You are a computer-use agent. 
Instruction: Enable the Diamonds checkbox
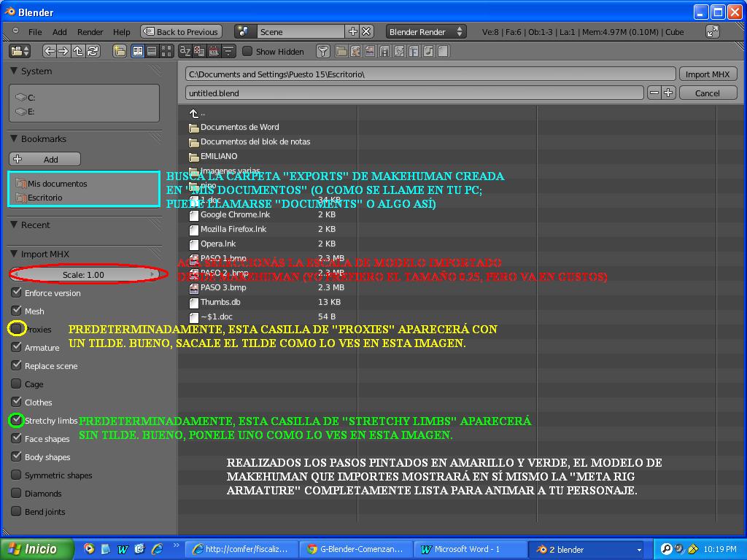(16, 493)
